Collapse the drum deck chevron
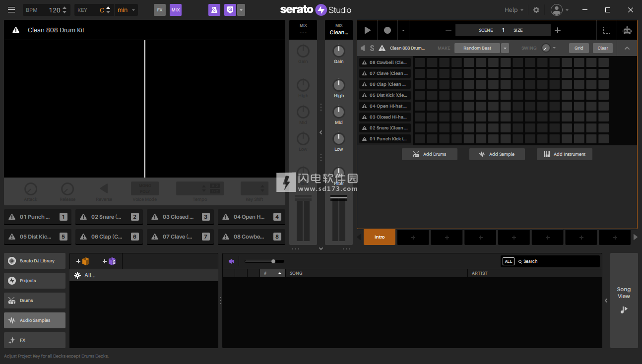 pyautogui.click(x=627, y=48)
